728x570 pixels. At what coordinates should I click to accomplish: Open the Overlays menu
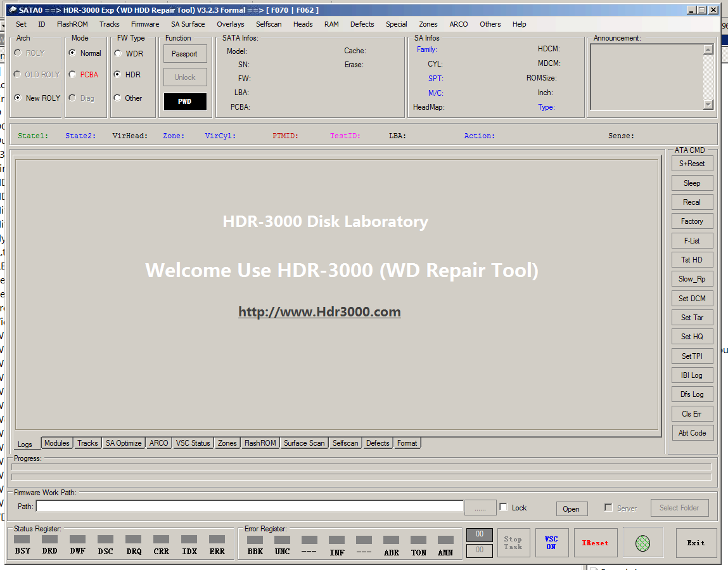tap(230, 24)
